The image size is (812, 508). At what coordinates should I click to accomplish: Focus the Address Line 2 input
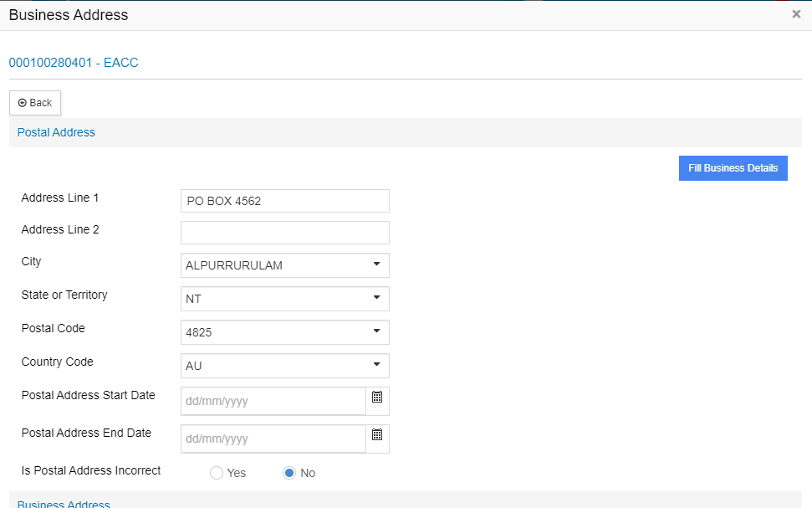284,233
